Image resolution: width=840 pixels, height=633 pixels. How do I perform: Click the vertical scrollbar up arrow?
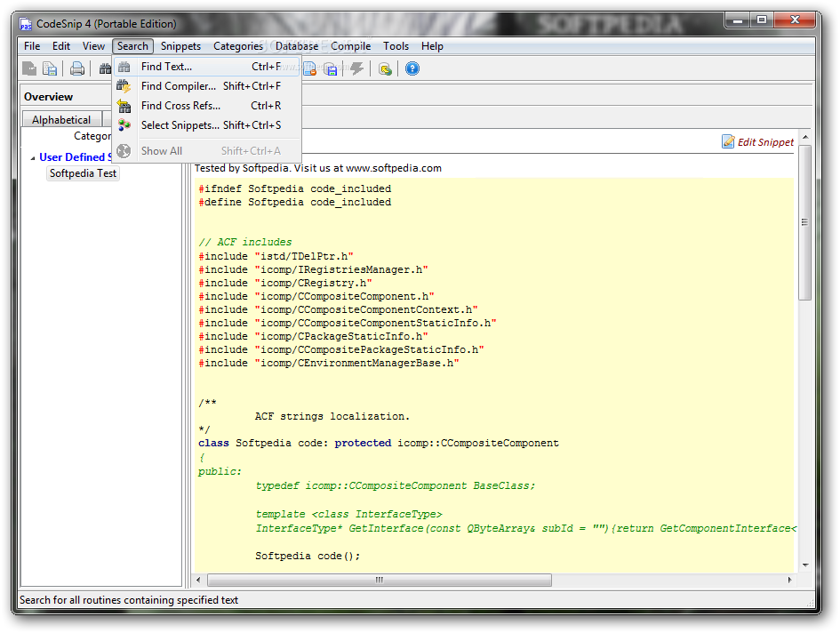pos(805,137)
